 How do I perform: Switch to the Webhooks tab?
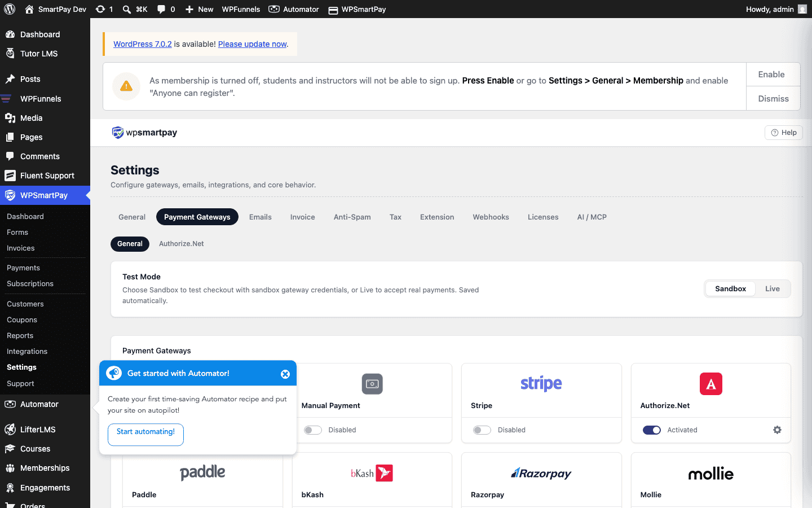pos(491,217)
